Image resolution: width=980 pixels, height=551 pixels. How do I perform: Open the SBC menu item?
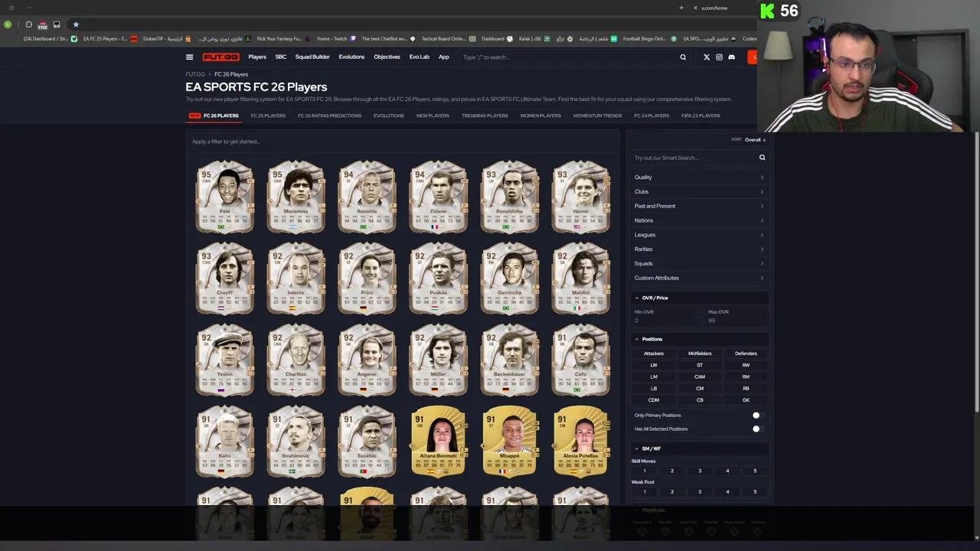281,57
